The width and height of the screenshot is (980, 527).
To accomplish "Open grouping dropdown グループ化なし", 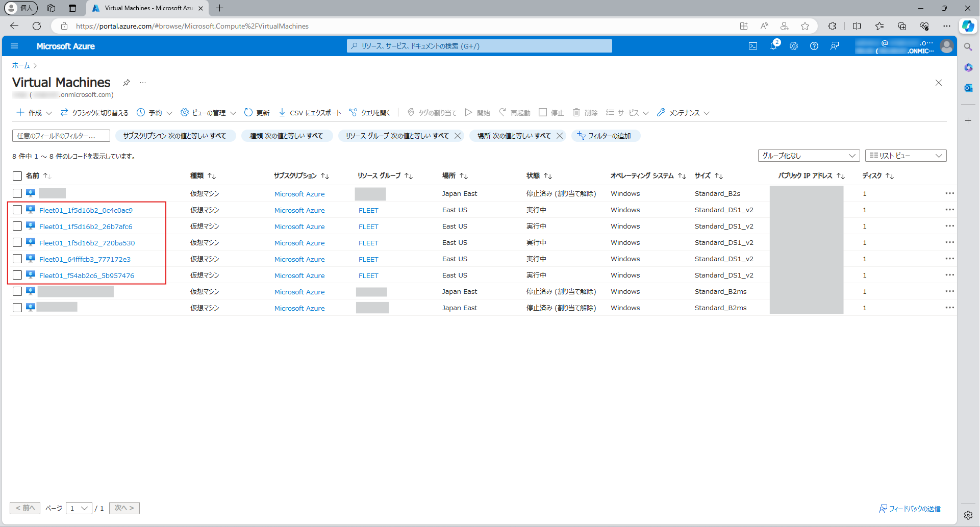I will coord(809,156).
